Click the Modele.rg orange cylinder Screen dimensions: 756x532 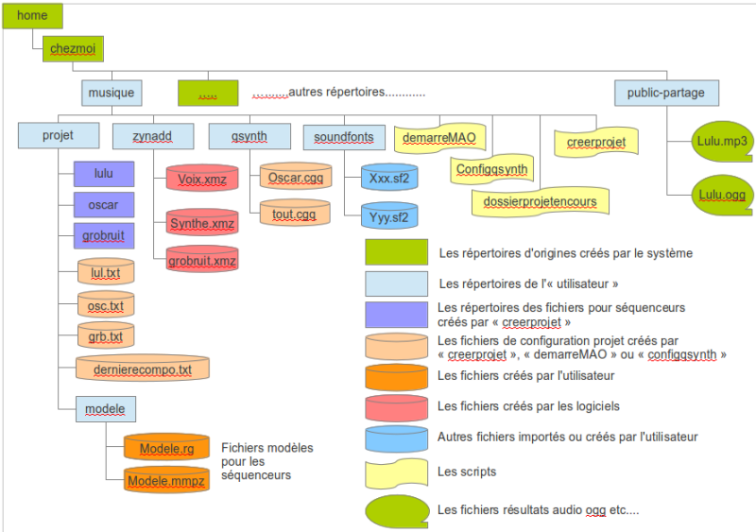pos(166,447)
